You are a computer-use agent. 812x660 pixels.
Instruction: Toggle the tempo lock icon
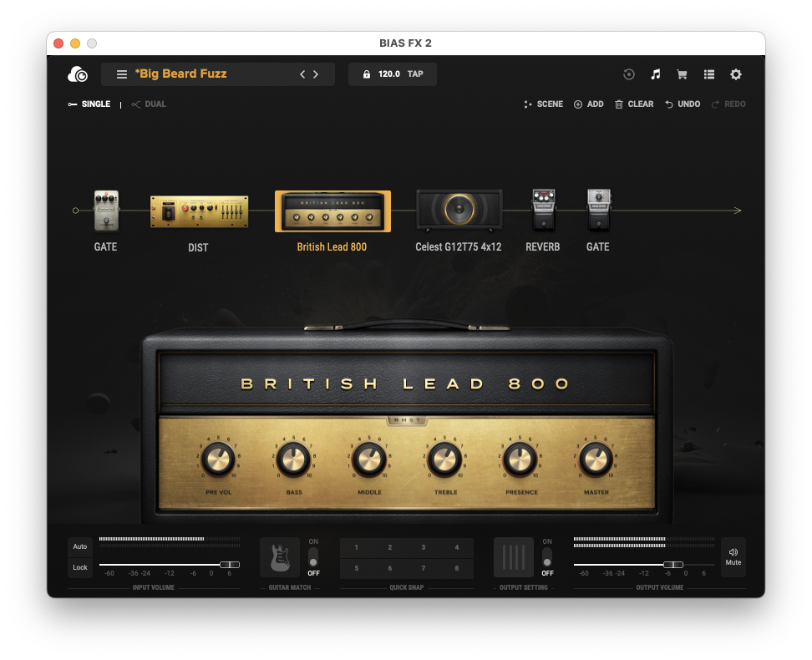pos(367,74)
